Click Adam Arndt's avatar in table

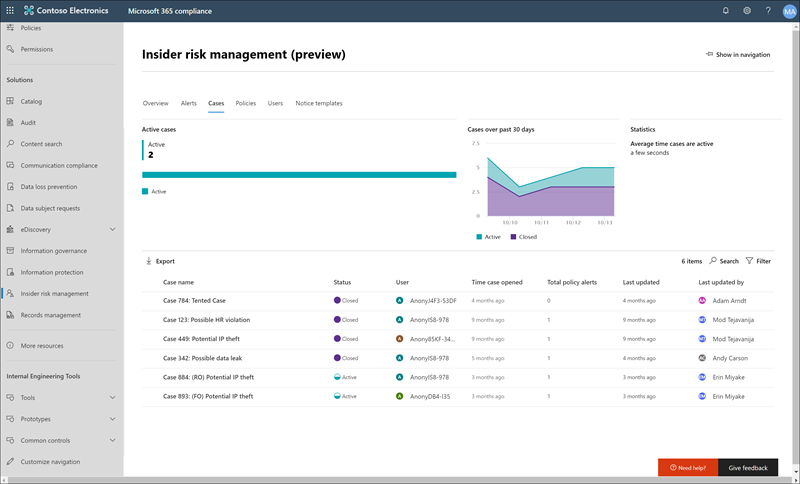point(702,300)
